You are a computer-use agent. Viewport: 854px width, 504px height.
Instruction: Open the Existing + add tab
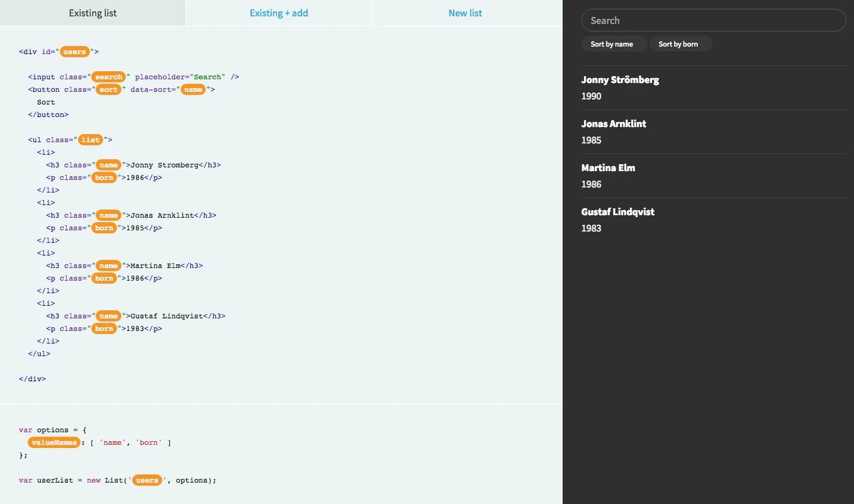(279, 13)
